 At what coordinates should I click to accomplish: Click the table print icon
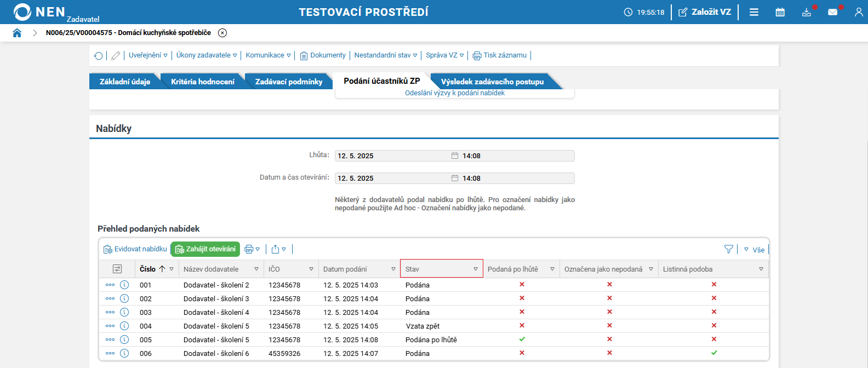[249, 249]
